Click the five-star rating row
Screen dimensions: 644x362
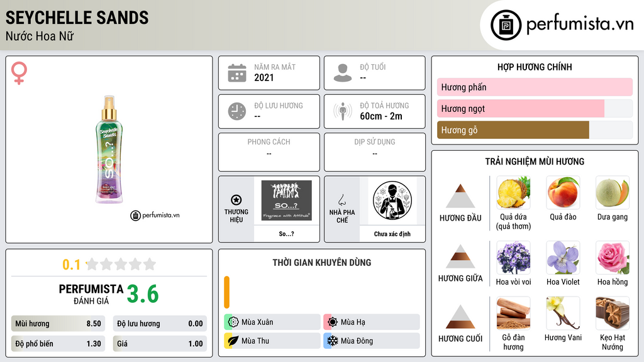pos(121,265)
